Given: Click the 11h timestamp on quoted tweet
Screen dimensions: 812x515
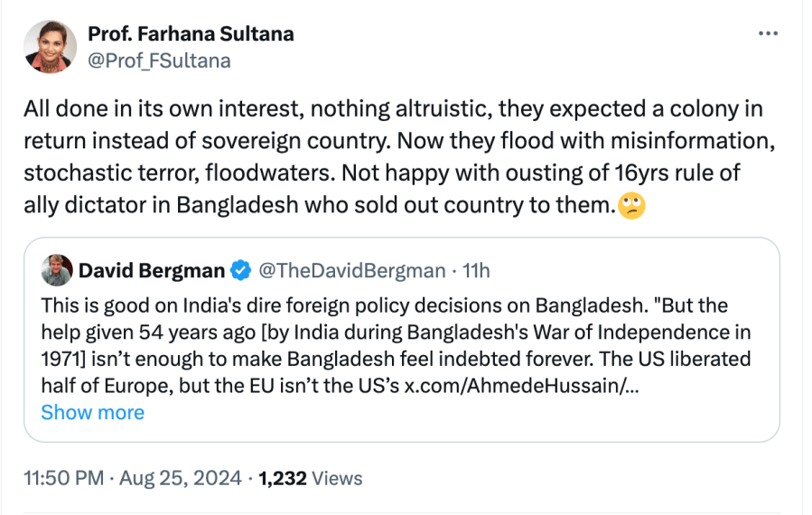Looking at the screenshot, I should coord(476,270).
